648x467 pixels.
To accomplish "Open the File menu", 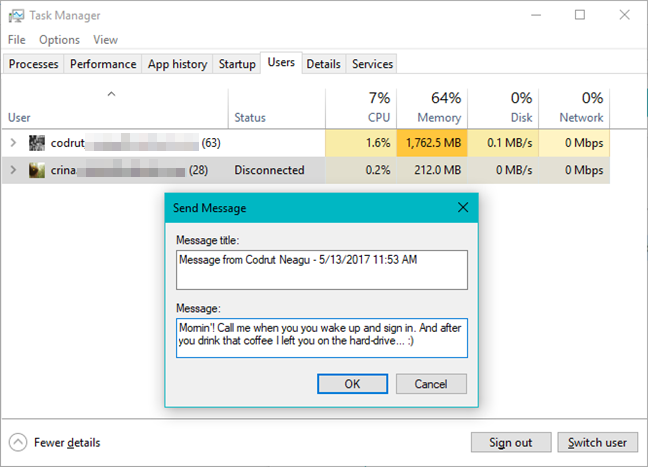I will tap(17, 40).
